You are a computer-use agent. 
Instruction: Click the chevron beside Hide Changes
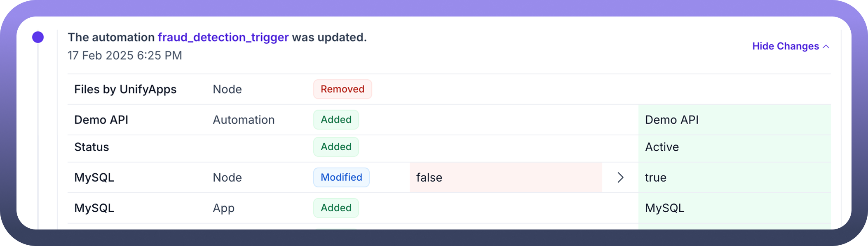point(826,47)
